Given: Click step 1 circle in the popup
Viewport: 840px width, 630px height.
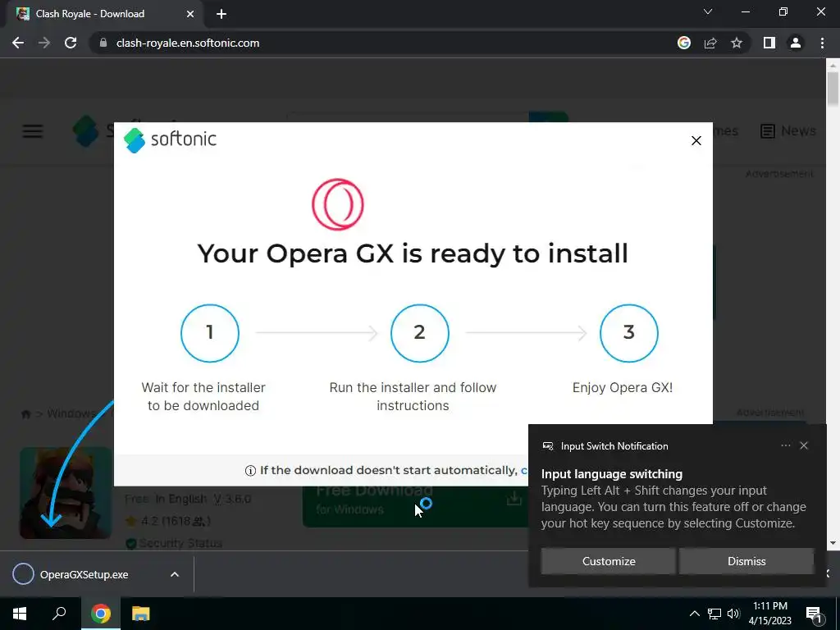Looking at the screenshot, I should click(210, 333).
